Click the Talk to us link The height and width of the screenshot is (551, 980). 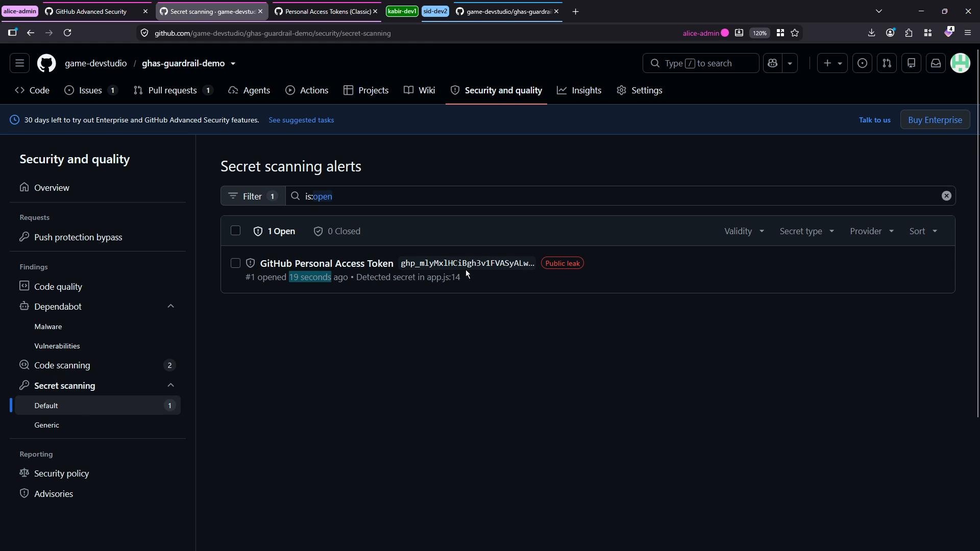click(x=874, y=120)
